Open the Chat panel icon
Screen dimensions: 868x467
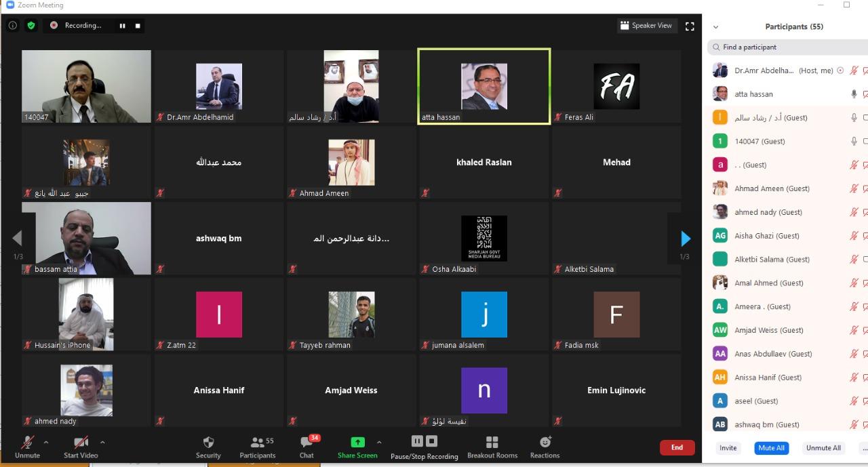pyautogui.click(x=307, y=443)
